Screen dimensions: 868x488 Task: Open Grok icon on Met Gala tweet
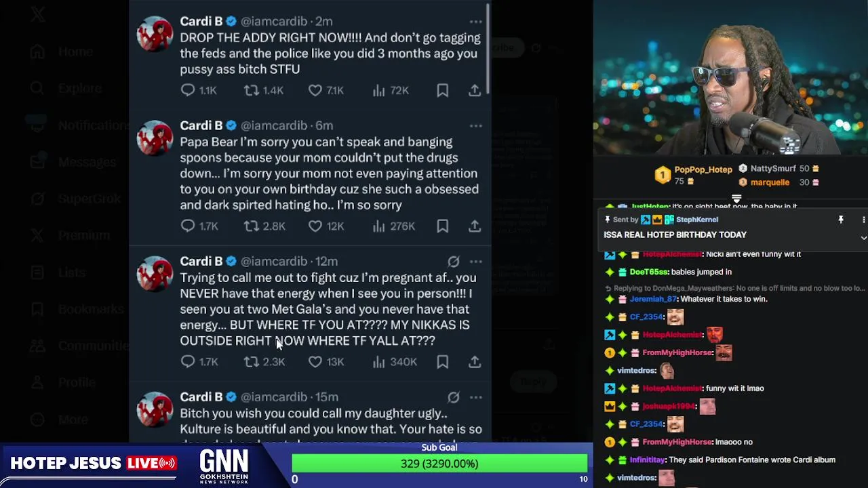453,261
